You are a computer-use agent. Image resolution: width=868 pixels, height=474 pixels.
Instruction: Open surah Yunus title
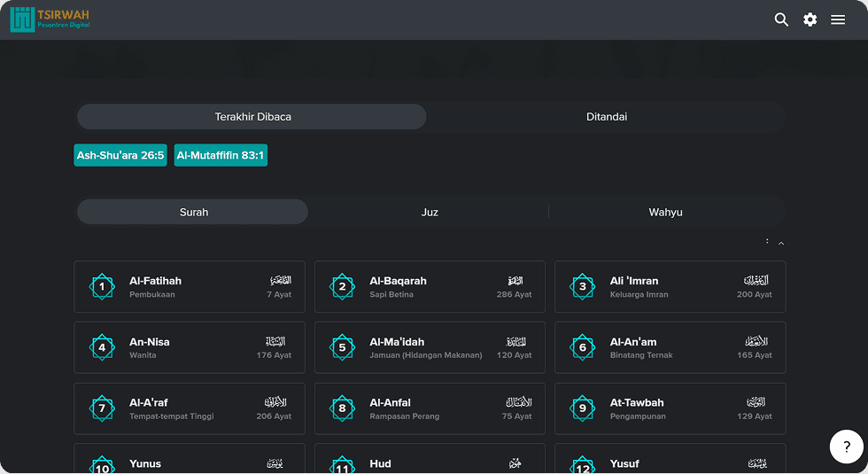pos(145,463)
